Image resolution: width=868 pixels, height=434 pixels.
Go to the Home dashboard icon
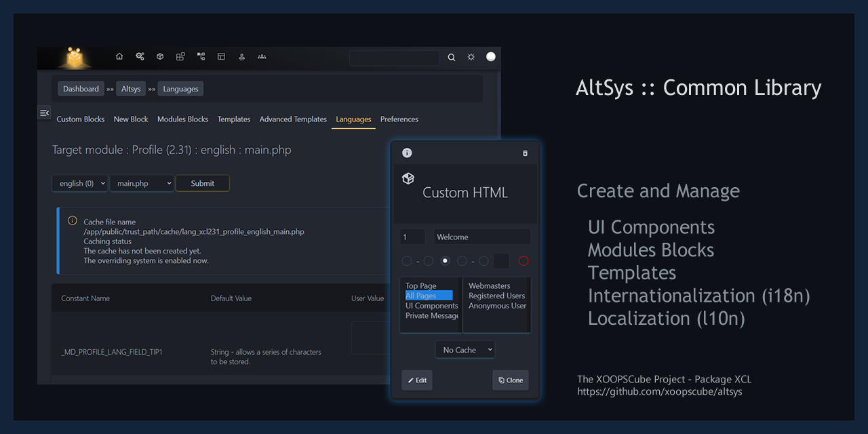click(x=119, y=57)
